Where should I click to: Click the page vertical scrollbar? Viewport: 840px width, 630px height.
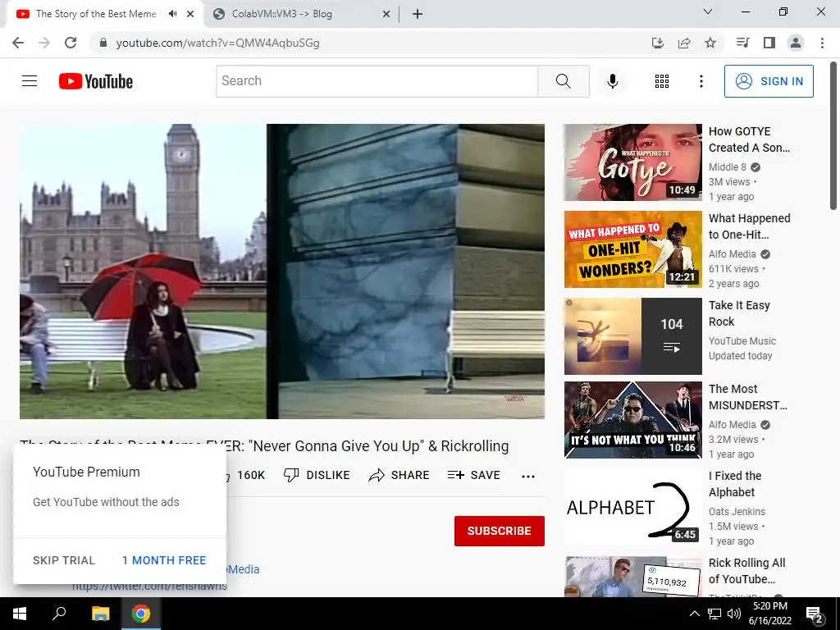833,137
